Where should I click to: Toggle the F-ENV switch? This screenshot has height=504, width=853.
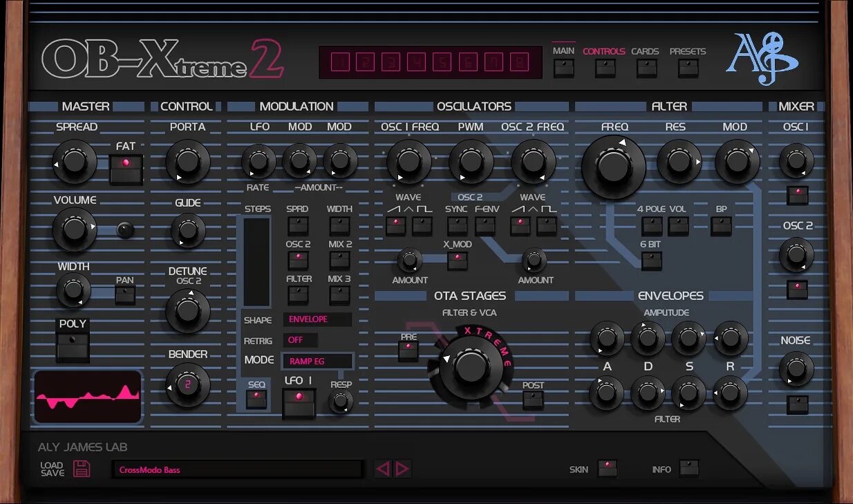[485, 225]
